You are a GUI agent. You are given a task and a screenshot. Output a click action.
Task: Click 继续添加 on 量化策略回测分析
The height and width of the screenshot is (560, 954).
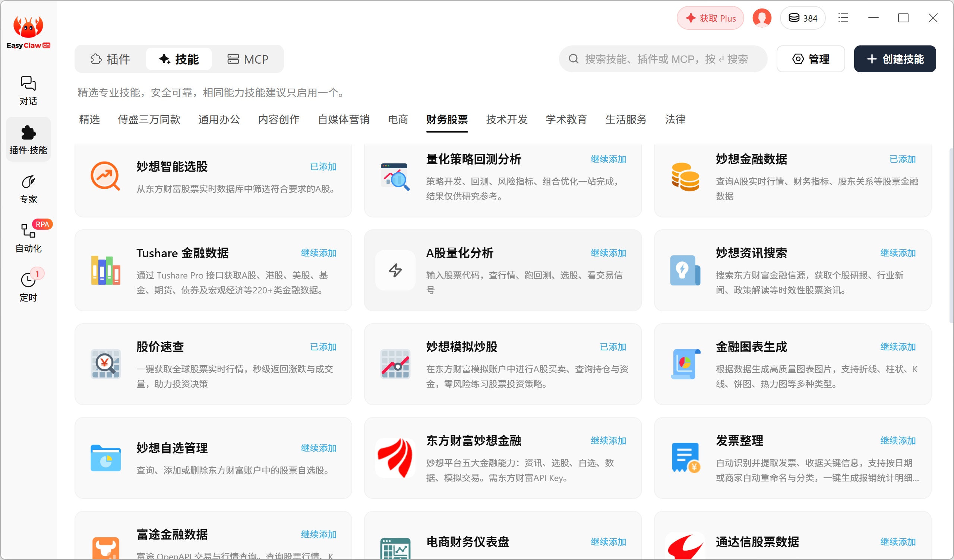609,159
